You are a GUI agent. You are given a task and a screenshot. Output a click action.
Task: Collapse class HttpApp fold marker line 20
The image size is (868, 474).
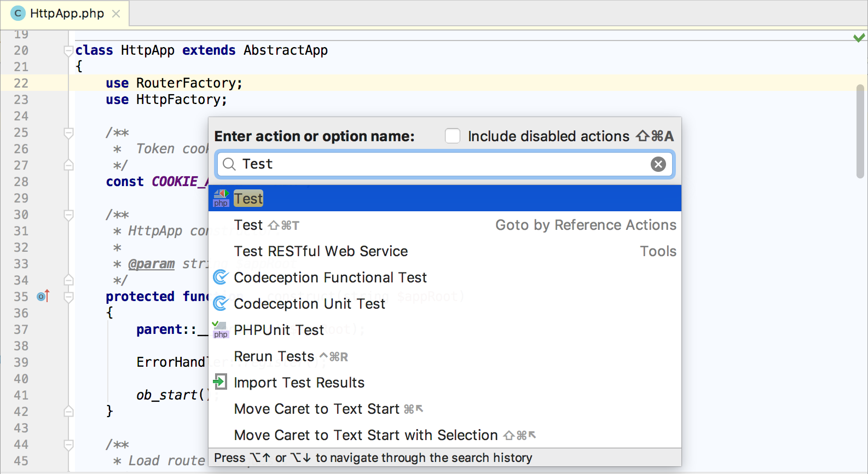[69, 51]
